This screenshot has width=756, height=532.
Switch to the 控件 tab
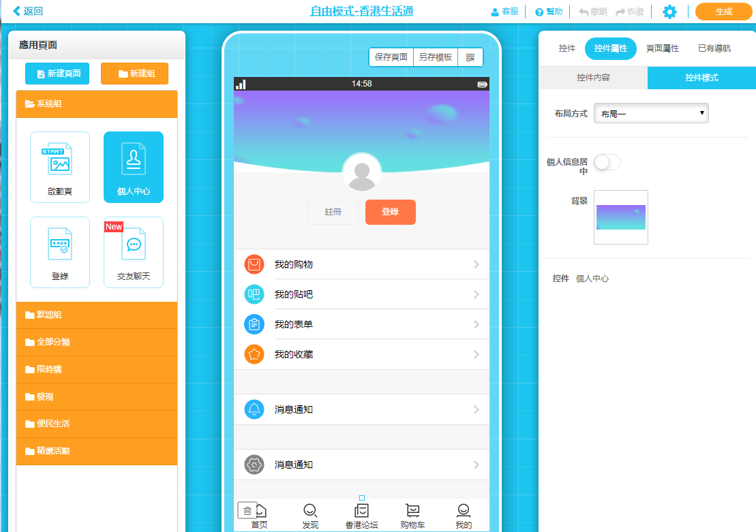click(567, 48)
